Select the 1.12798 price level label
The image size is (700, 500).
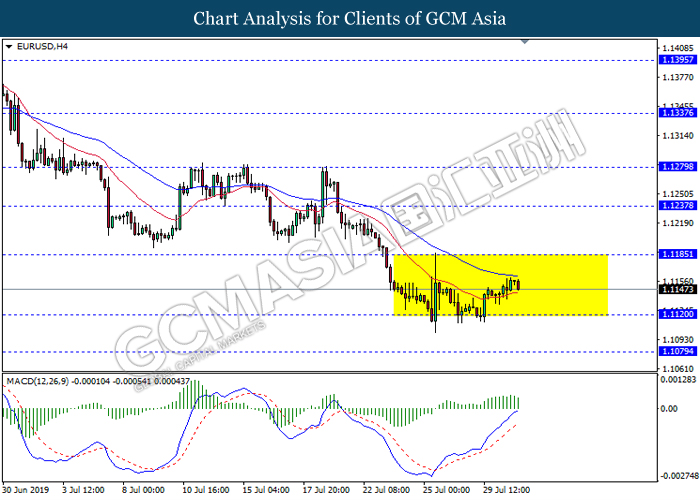(678, 167)
